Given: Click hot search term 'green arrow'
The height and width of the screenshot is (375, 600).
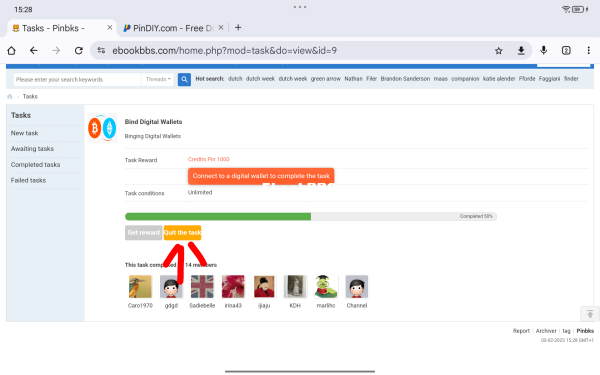Looking at the screenshot, I should pyautogui.click(x=325, y=78).
